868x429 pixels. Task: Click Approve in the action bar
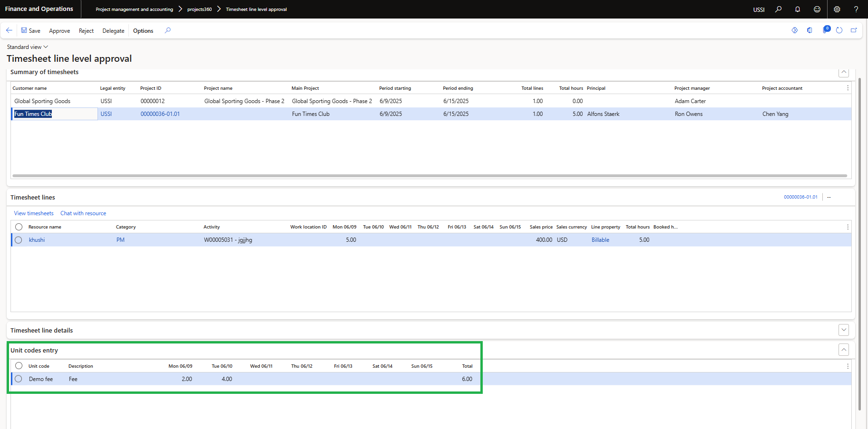click(x=59, y=31)
